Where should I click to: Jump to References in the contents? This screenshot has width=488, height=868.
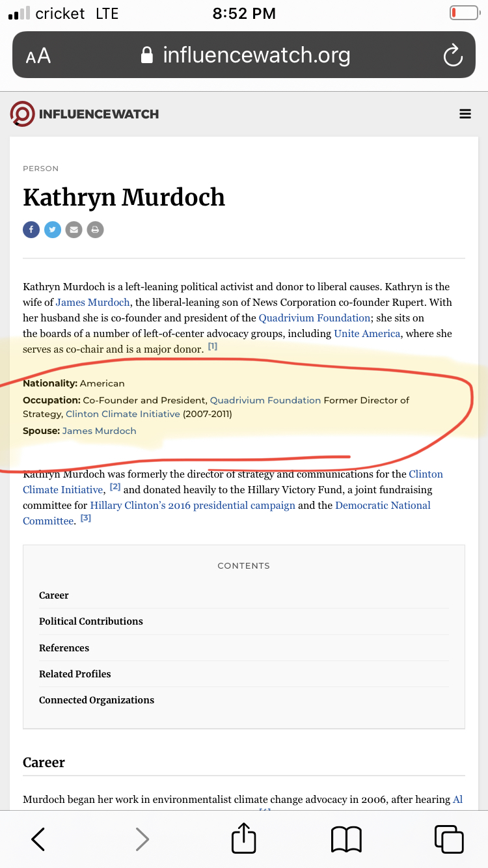(x=64, y=648)
